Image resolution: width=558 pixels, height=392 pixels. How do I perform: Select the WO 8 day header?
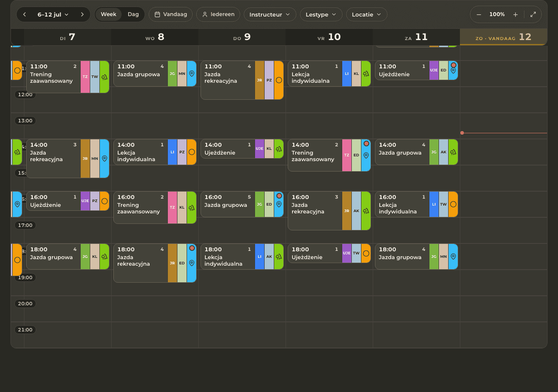[x=155, y=37]
